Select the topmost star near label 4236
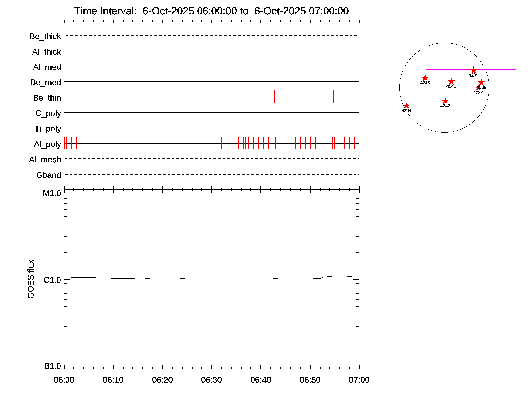 [481, 82]
